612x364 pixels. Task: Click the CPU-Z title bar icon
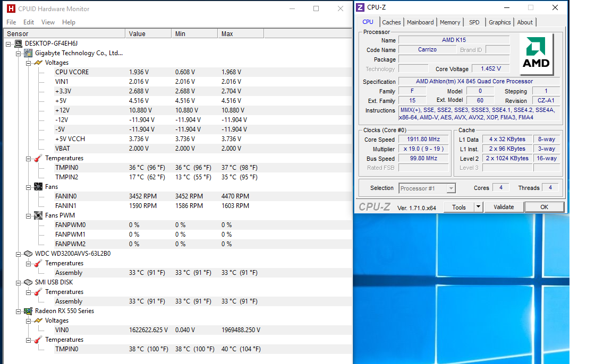[x=361, y=7]
